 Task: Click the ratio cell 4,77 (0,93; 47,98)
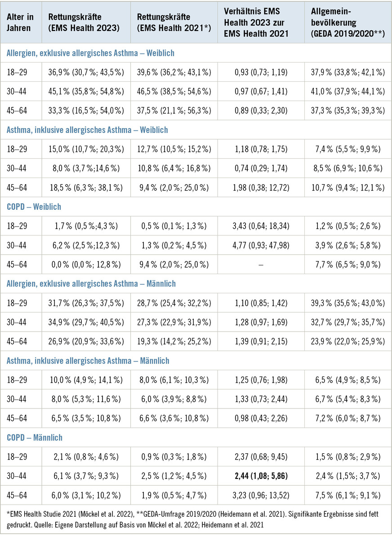point(261,245)
